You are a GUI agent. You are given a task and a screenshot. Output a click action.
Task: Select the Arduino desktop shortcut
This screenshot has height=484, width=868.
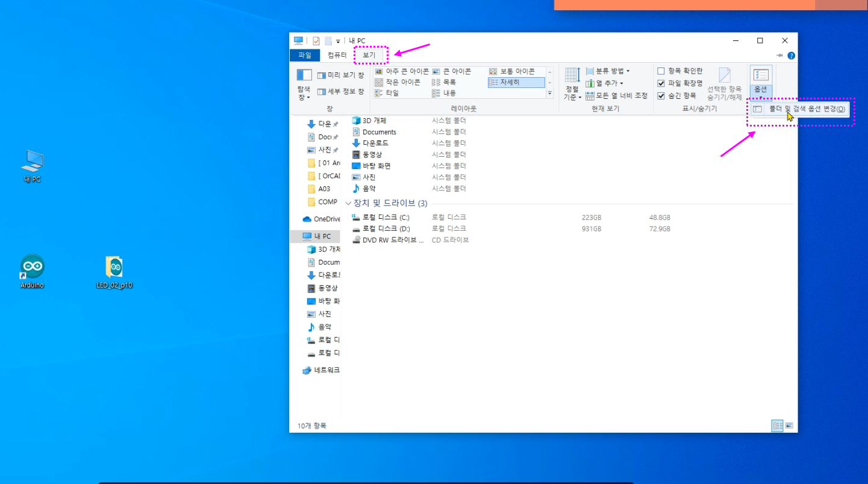tap(32, 272)
